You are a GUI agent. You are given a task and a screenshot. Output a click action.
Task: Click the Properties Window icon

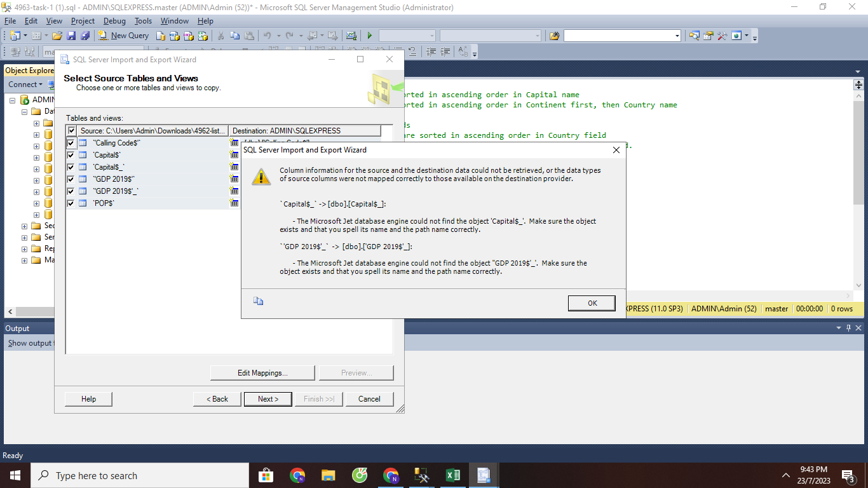point(708,36)
